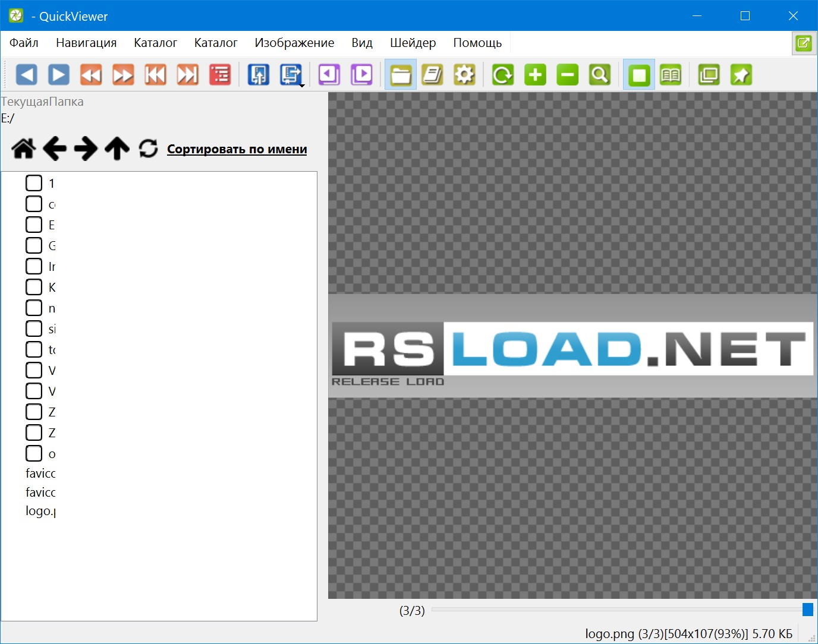Image resolution: width=818 pixels, height=644 pixels.
Task: Open the Каталог menu right after Навигация
Action: pos(155,43)
